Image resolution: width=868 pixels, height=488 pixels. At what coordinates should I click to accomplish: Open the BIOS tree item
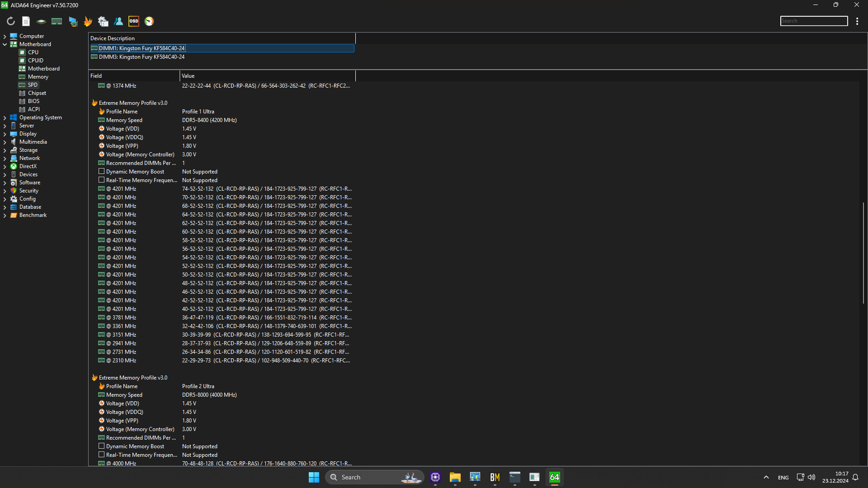tap(33, 101)
